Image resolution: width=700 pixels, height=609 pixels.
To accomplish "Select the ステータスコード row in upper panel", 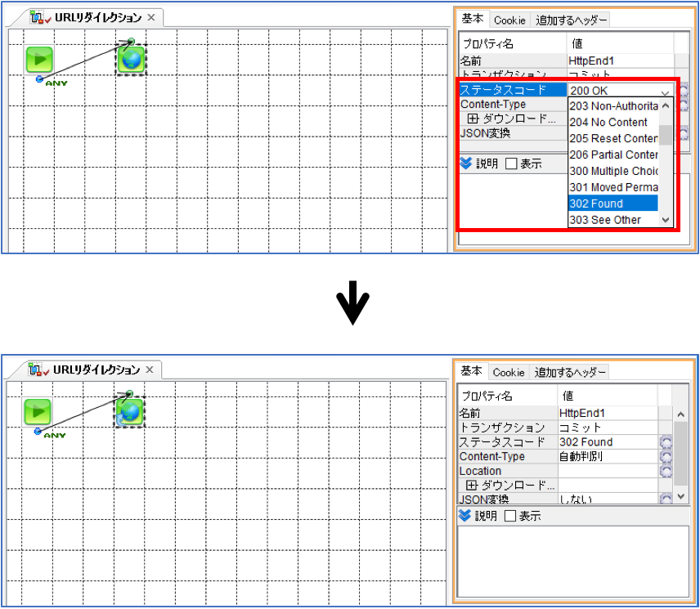I will pos(513,90).
